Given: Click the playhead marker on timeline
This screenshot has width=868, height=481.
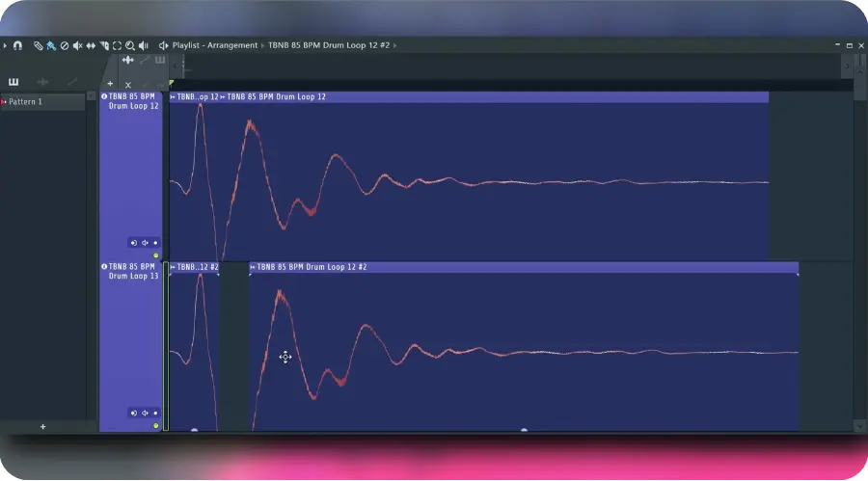Looking at the screenshot, I should point(172,84).
